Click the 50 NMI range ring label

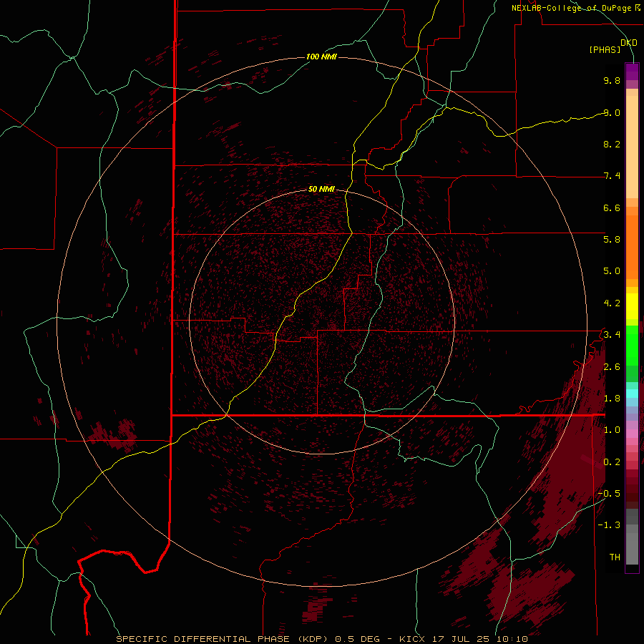coord(321,189)
